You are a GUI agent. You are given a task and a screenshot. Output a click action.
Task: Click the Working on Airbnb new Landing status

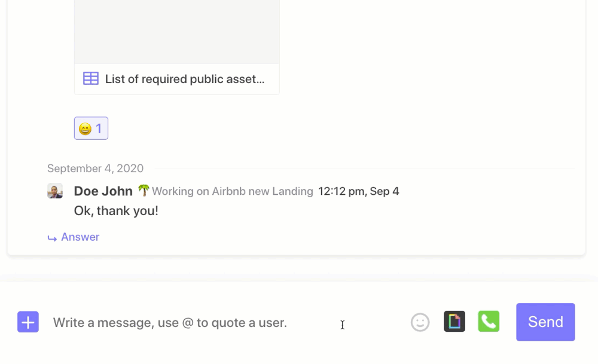click(x=232, y=191)
